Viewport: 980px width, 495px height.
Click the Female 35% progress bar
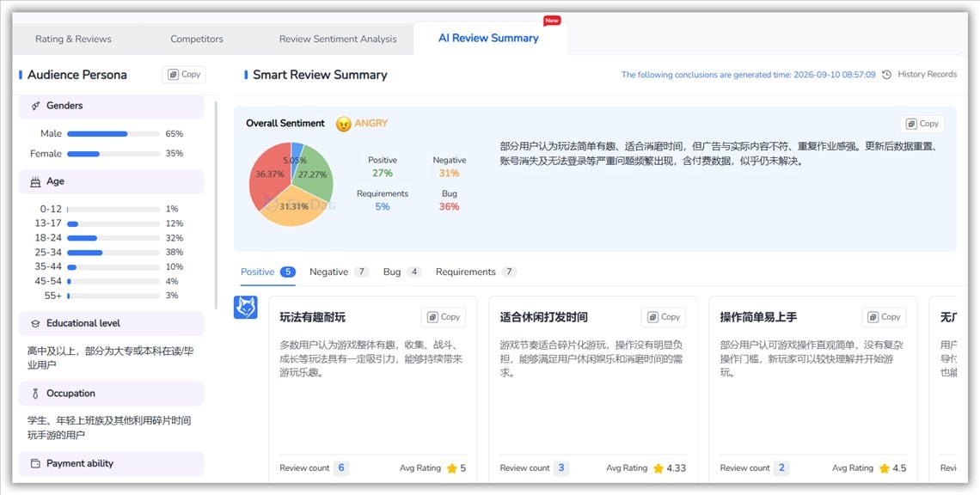113,154
